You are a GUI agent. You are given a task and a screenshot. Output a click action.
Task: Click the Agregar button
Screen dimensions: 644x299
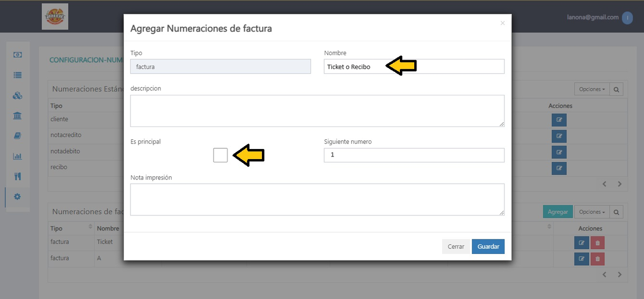558,212
